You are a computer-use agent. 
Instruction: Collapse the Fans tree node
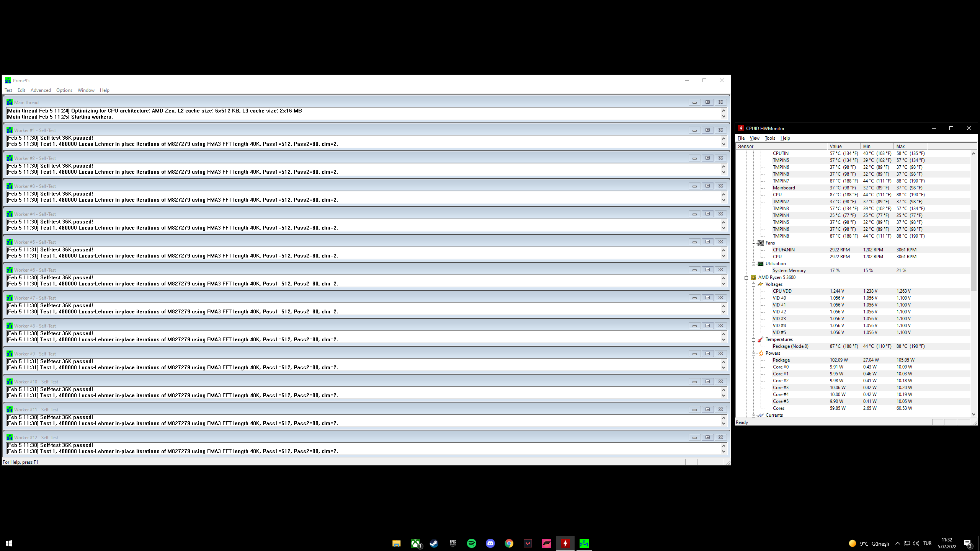click(x=753, y=243)
